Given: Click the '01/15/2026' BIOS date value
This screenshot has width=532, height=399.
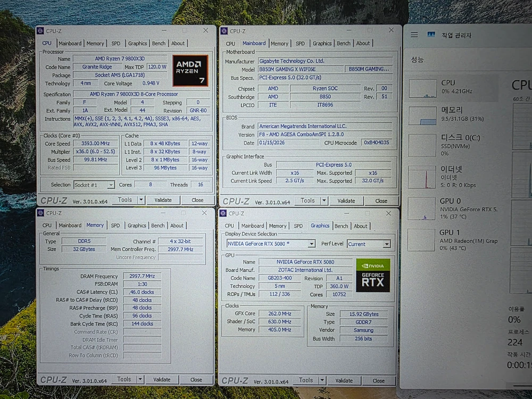Looking at the screenshot, I should pos(288,143).
